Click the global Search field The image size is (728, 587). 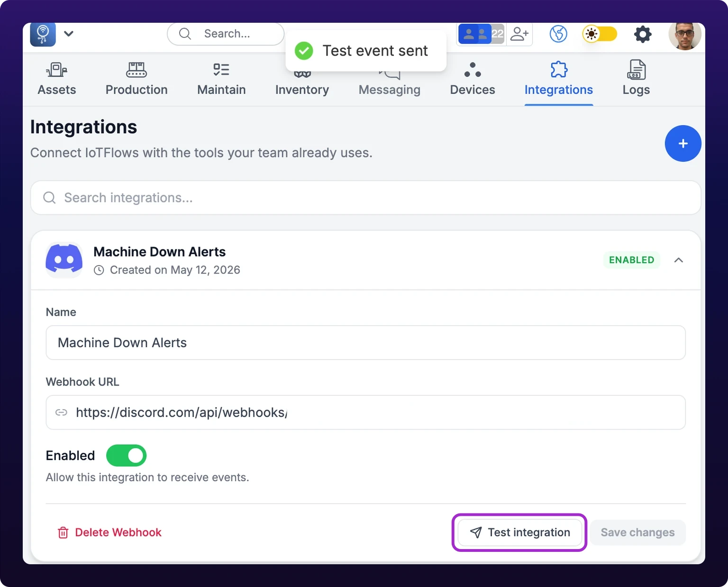226,34
